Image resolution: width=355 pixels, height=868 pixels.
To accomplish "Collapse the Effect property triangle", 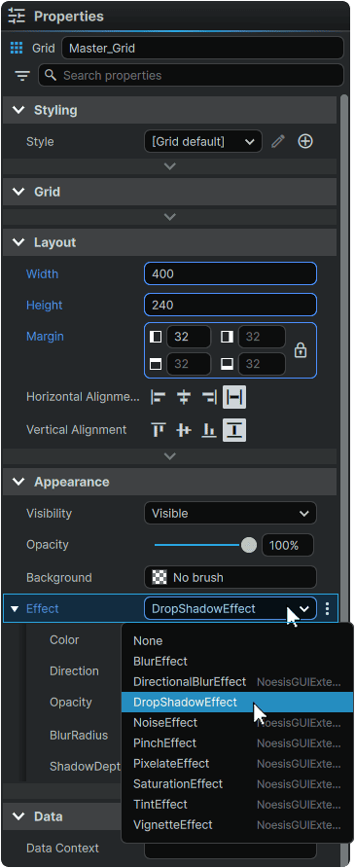I will pos(15,609).
